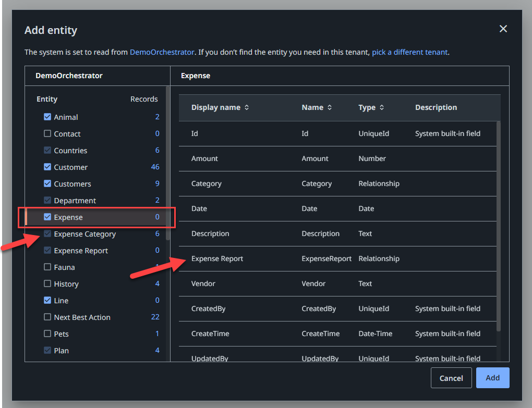Click the Expense Report field row
Screen dimensions: 532x408
[217, 259]
